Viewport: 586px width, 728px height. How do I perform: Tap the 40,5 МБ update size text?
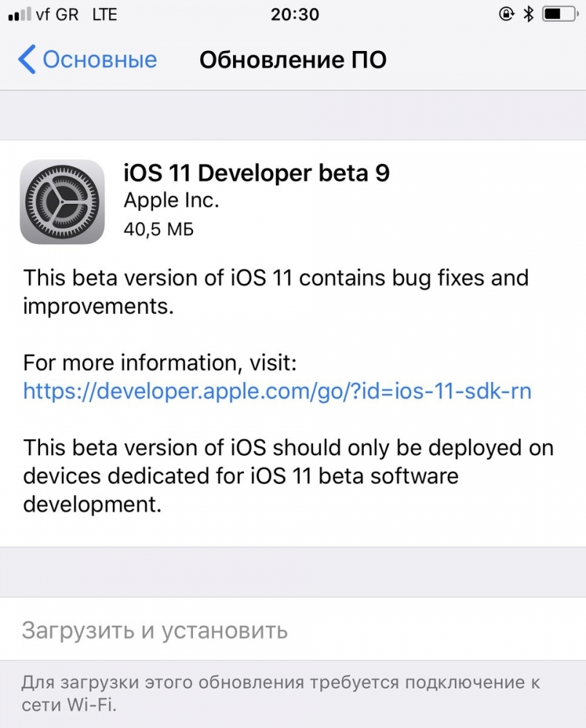[159, 229]
